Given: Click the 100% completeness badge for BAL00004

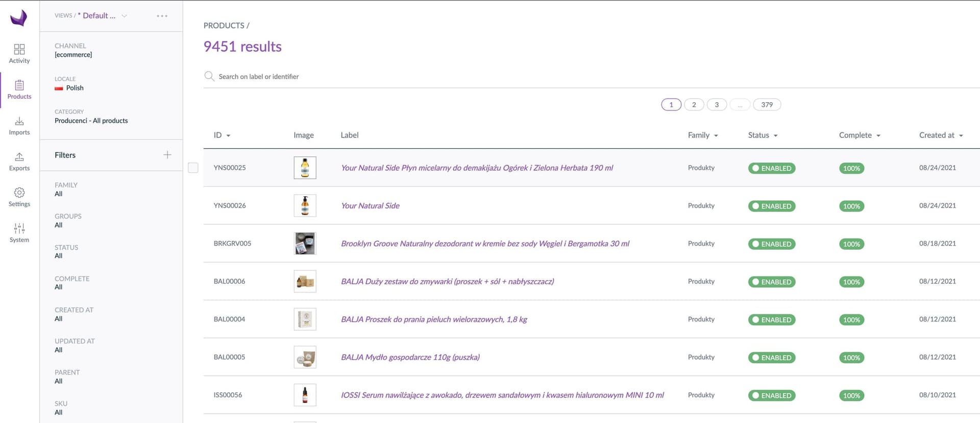Looking at the screenshot, I should click(851, 320).
